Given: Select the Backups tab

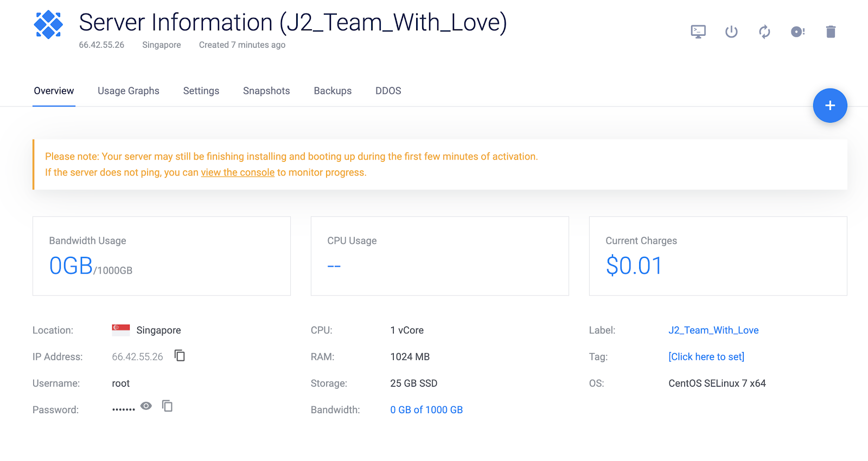Looking at the screenshot, I should [x=333, y=91].
